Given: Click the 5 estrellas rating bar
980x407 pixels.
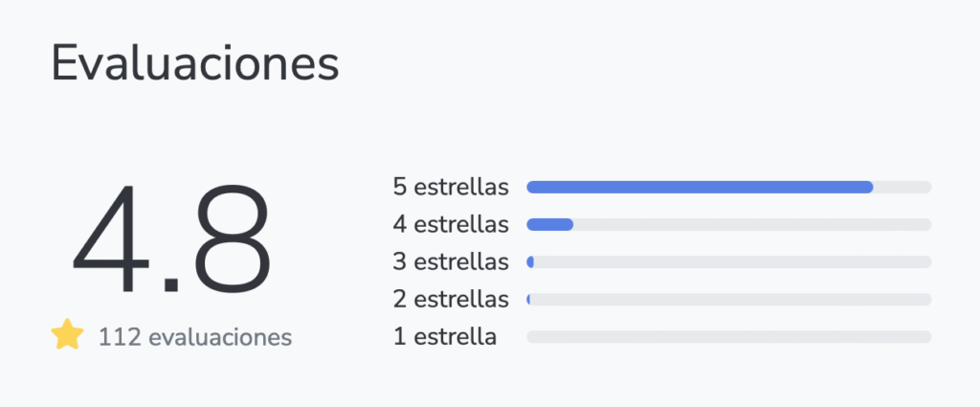Looking at the screenshot, I should 728,187.
